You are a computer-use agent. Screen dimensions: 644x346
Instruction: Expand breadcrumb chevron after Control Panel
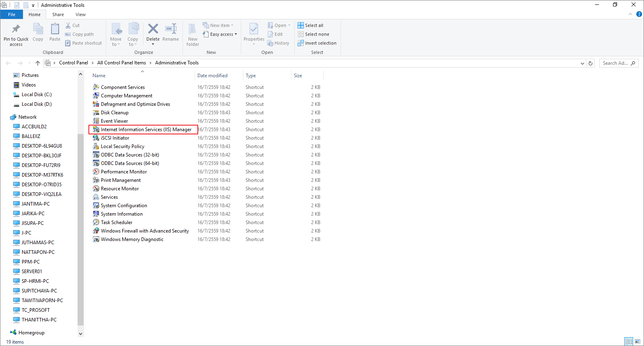(x=92, y=63)
